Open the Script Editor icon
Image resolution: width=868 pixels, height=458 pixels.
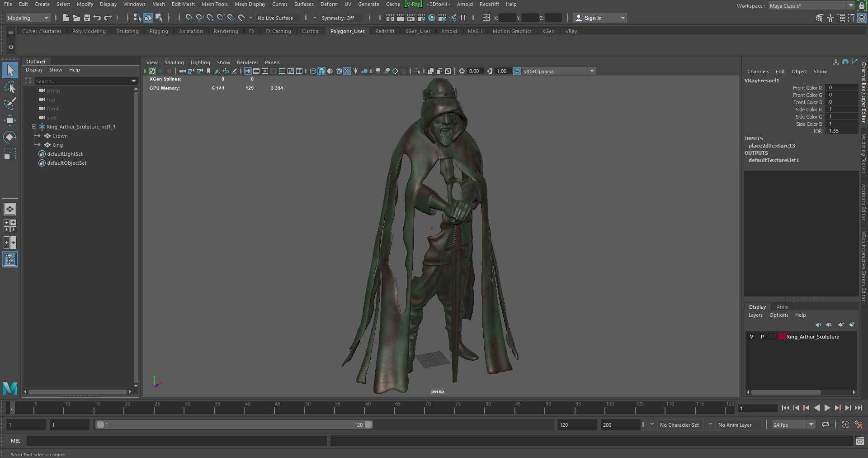(860, 441)
